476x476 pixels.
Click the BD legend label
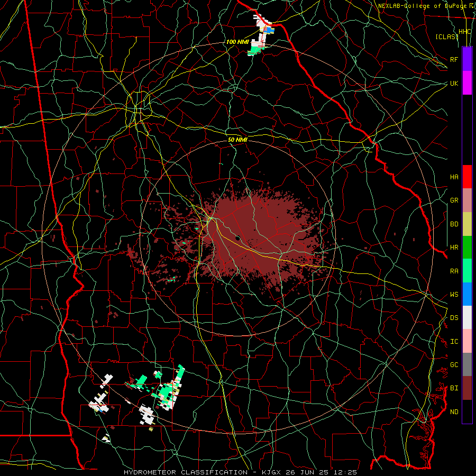454,224
